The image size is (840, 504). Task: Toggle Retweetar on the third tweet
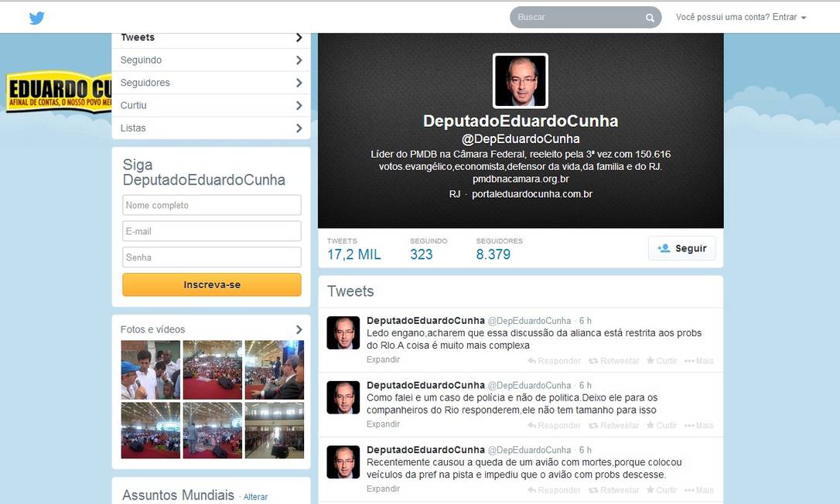[592, 489]
